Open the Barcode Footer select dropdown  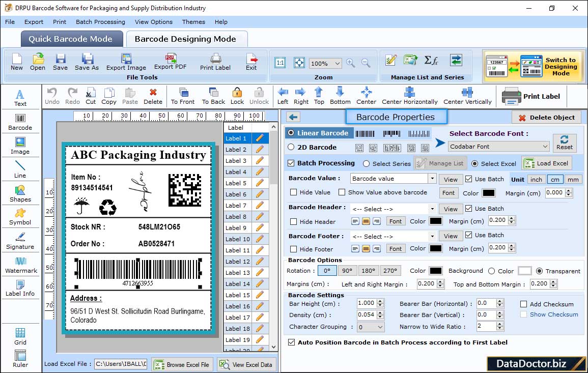pos(432,236)
